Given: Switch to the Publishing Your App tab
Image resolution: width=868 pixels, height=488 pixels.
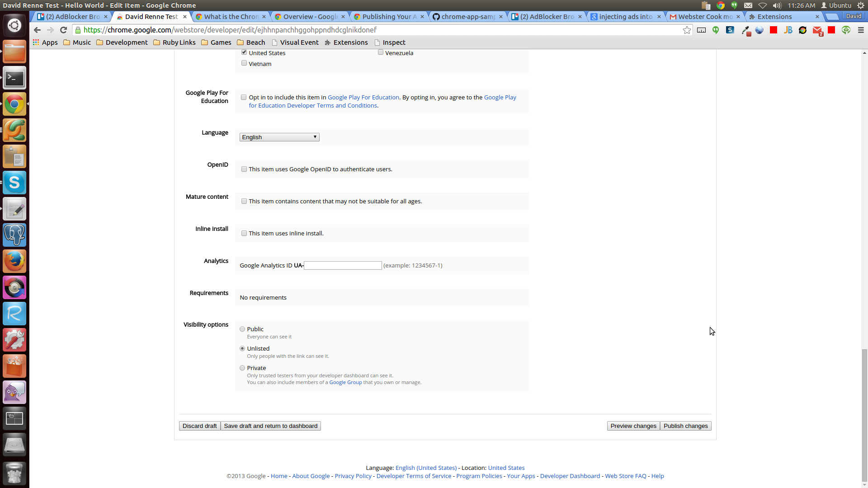Looking at the screenshot, I should coord(389,17).
